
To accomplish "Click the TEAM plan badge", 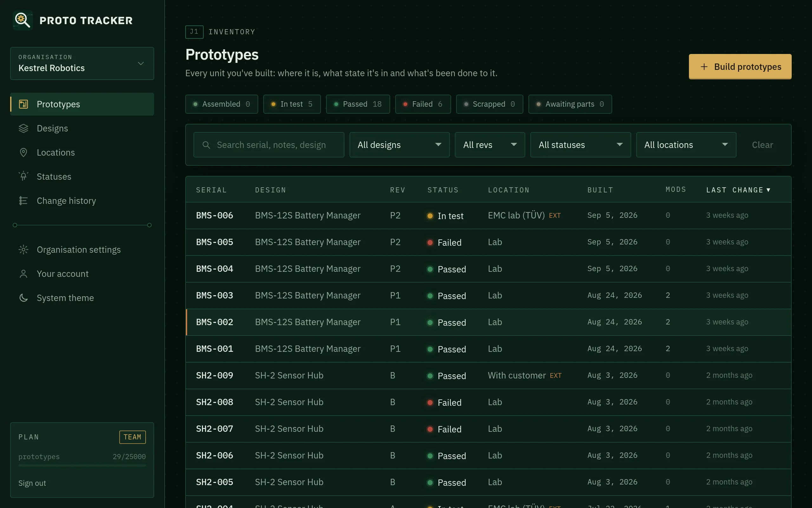I will point(133,437).
